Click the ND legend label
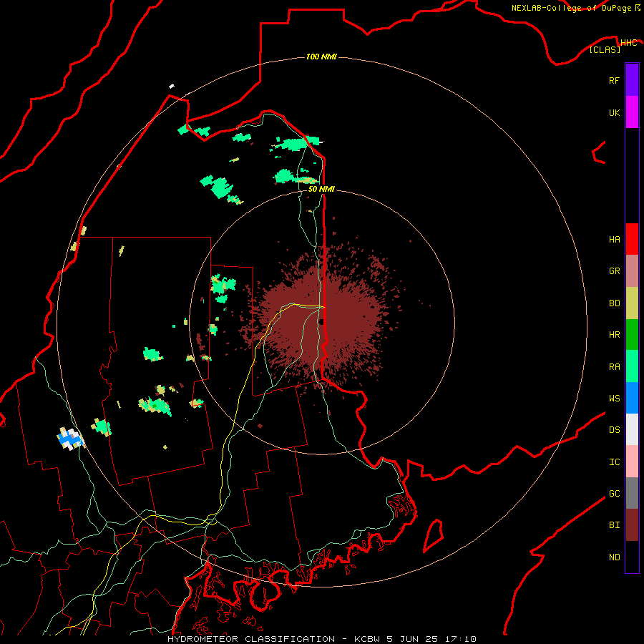Screen dimensions: 644x644 coord(614,557)
